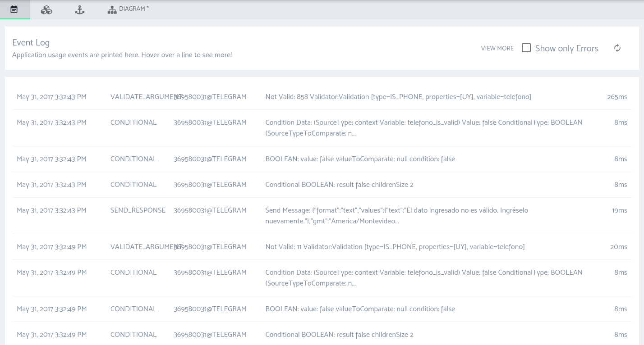
Task: Click the Show only Errors label
Action: tap(566, 49)
